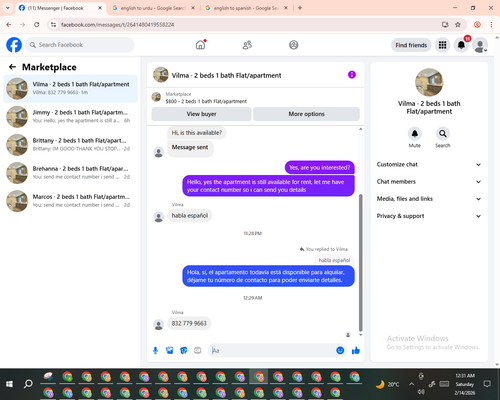Open the account avatar menu
The height and width of the screenshot is (400, 500).
click(x=480, y=45)
